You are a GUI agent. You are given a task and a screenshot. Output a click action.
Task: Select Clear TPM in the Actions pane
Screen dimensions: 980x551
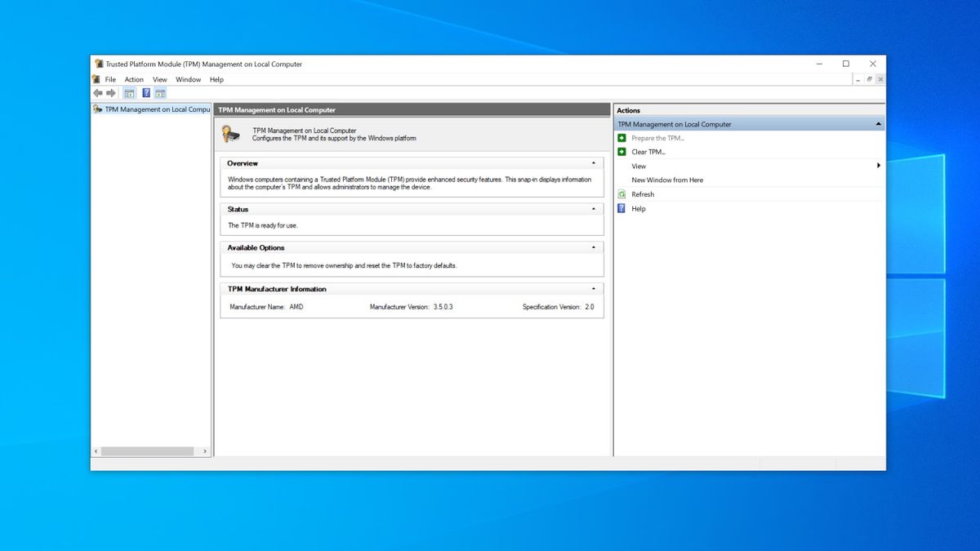(x=648, y=151)
